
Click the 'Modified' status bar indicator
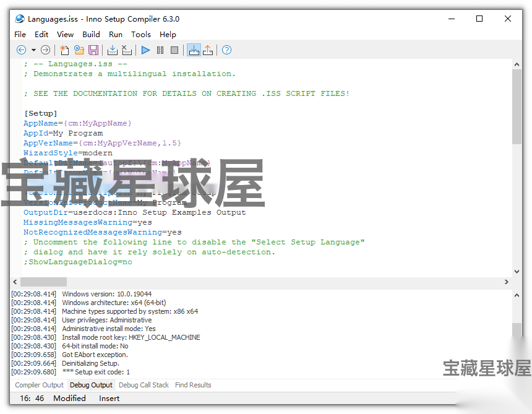coord(69,398)
